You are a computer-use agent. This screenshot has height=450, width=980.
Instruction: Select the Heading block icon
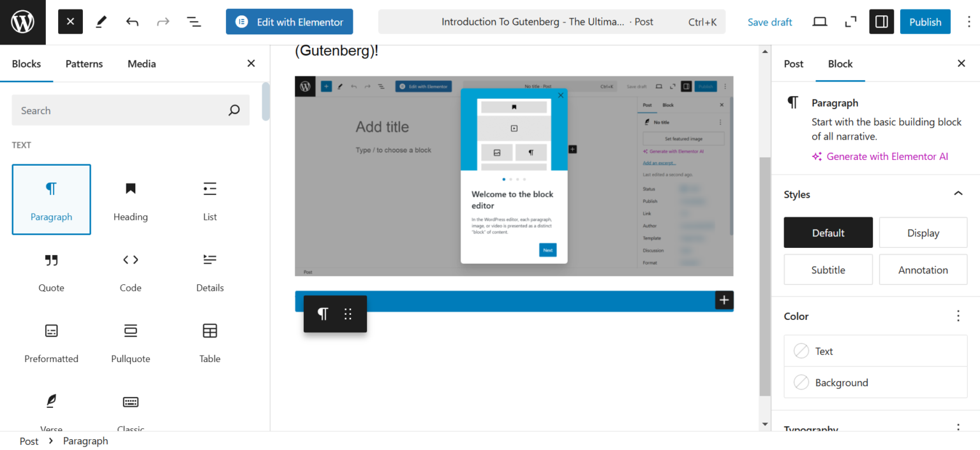click(130, 199)
